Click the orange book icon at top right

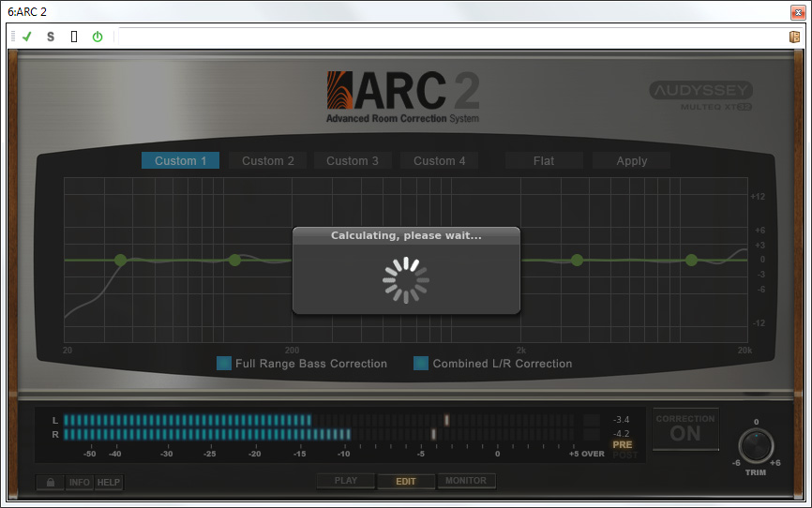[794, 37]
